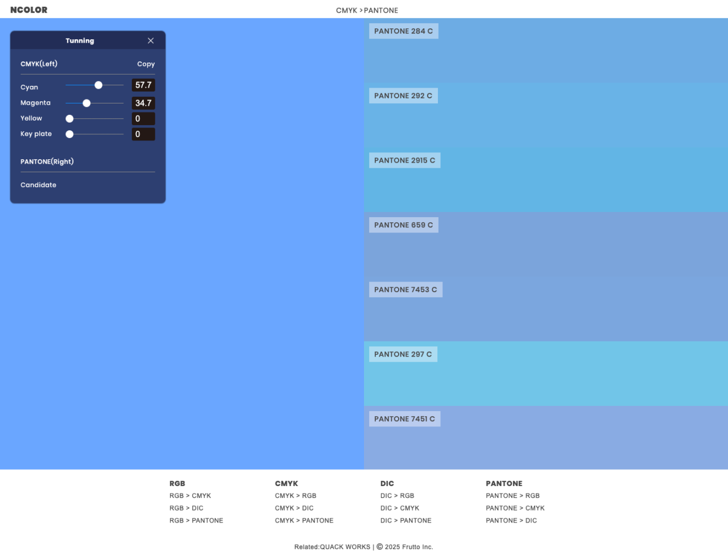Select the PANTONE 7451 C swatch
This screenshot has height=560, width=728.
point(546,438)
